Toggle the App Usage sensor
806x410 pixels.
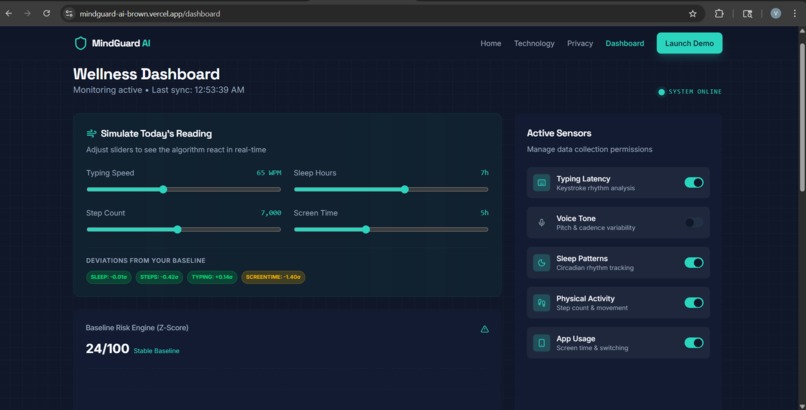click(694, 343)
